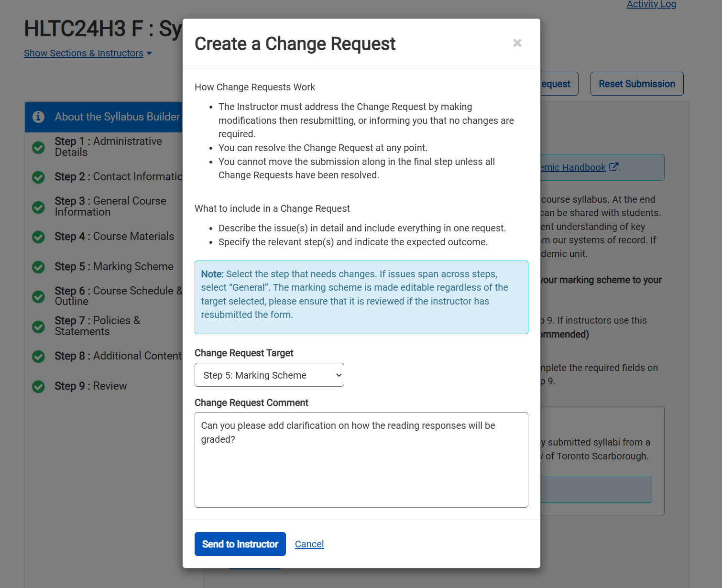Click the info icon beside About the Syllabus Builder
The height and width of the screenshot is (588, 722).
tap(38, 117)
